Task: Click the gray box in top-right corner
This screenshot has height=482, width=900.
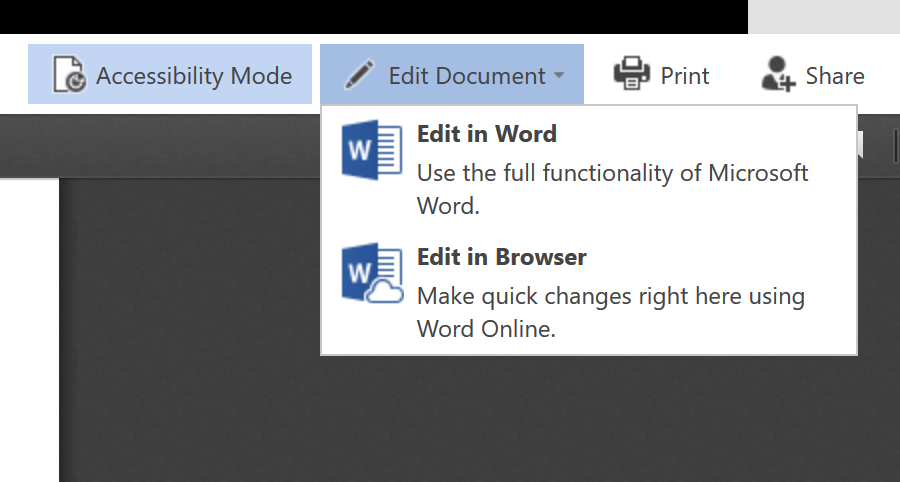Action: click(824, 17)
